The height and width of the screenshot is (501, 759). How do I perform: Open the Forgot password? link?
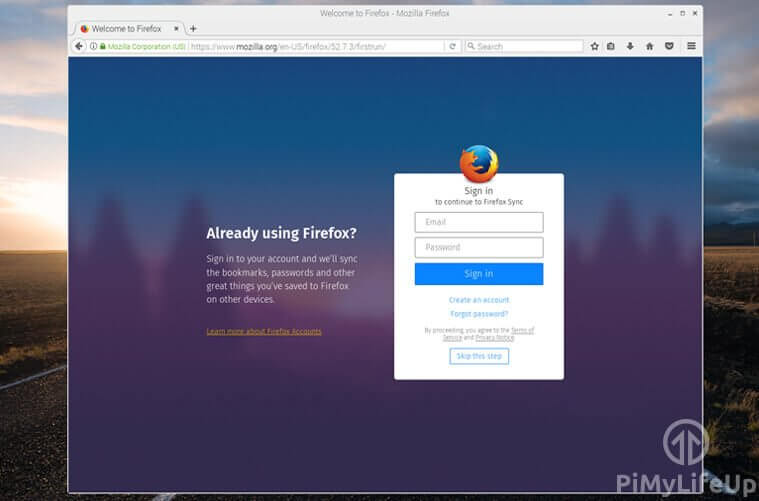coord(479,314)
